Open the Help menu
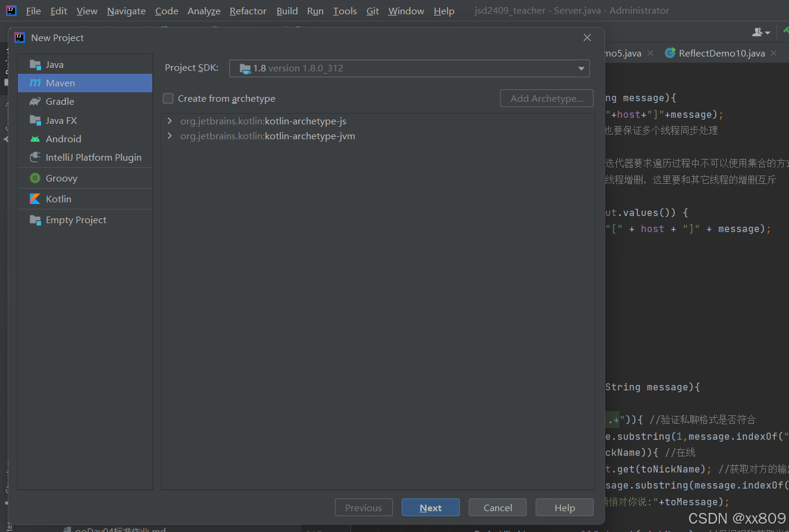The height and width of the screenshot is (532, 789). click(x=444, y=11)
